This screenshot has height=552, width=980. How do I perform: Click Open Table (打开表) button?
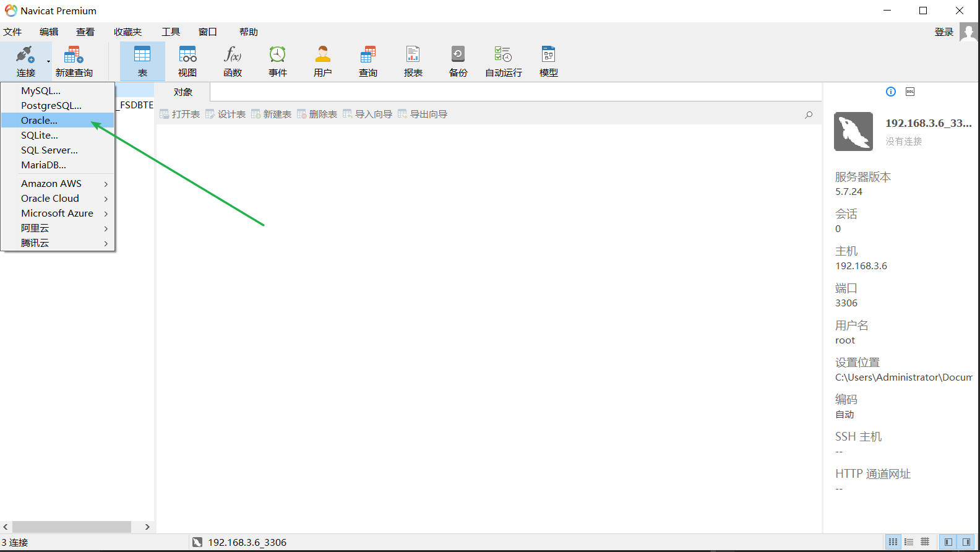click(x=180, y=114)
